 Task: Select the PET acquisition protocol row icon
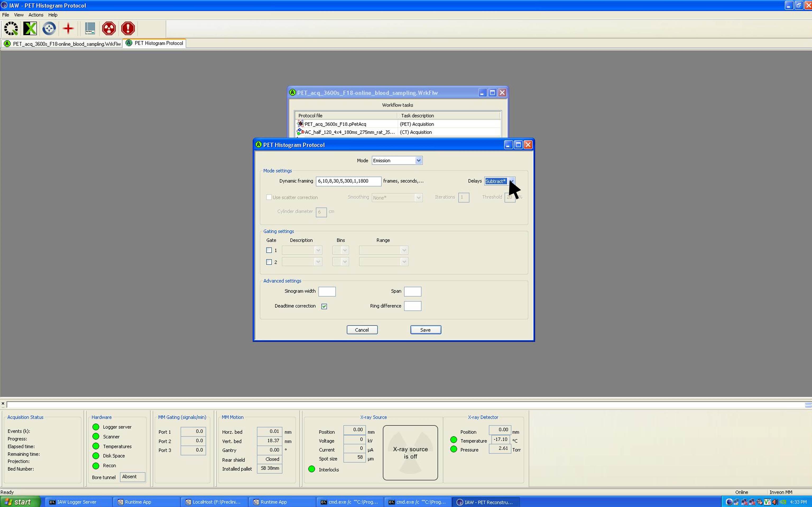pos(300,124)
